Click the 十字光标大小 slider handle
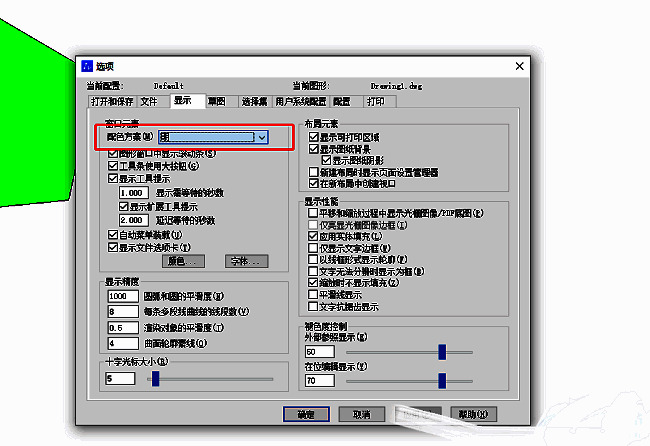 (x=153, y=379)
